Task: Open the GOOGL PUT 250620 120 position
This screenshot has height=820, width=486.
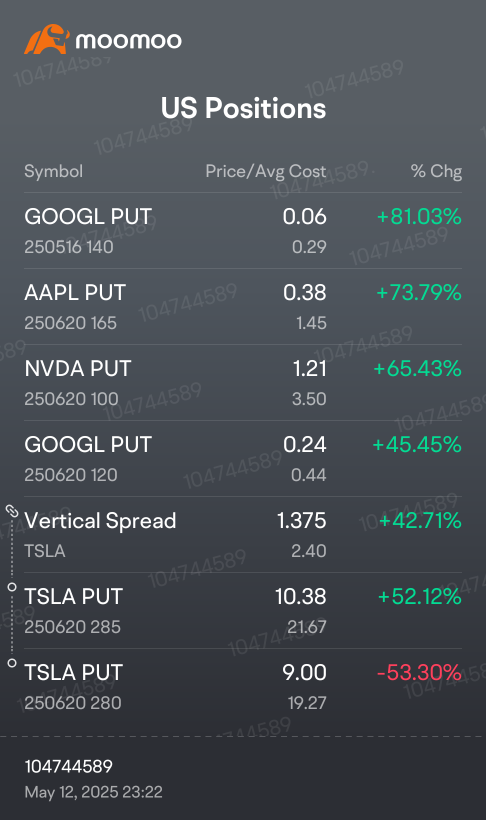Action: point(243,459)
